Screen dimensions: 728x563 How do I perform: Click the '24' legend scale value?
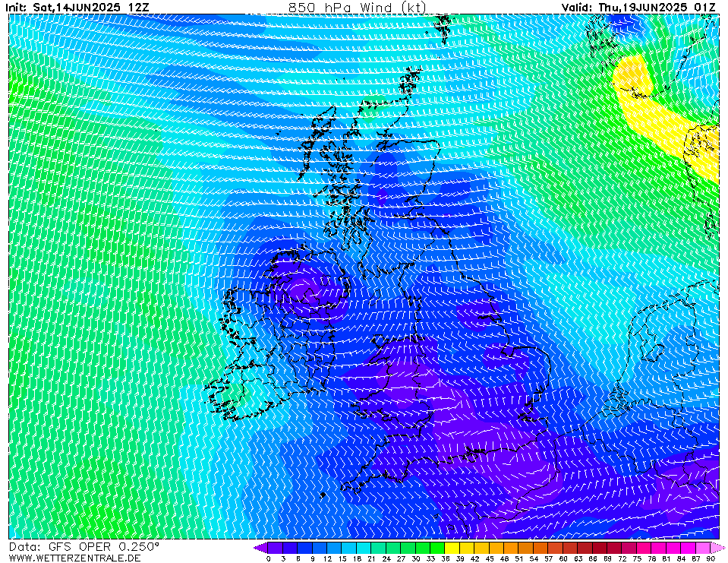pyautogui.click(x=386, y=558)
